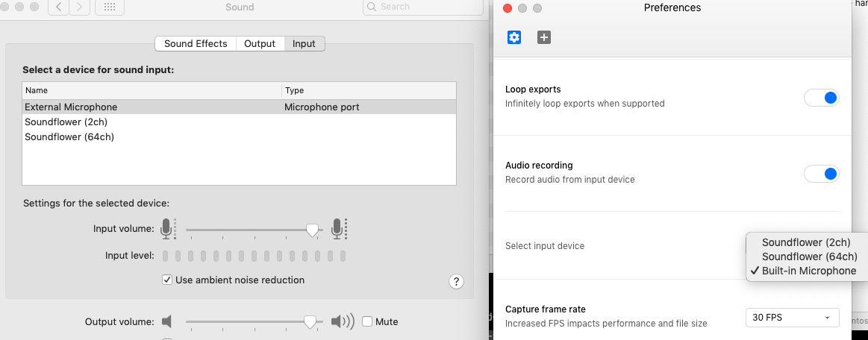
Task: Switch to the Output tab
Action: point(260,44)
